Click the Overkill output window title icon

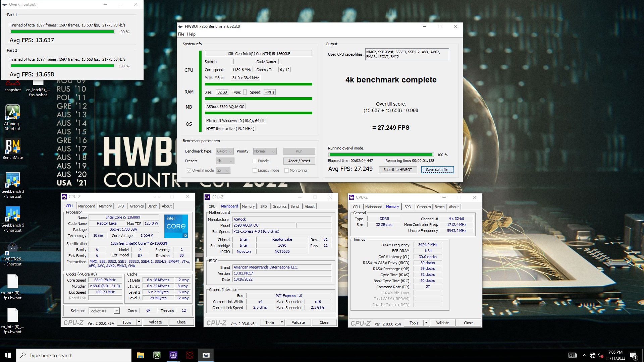tap(5, 4)
